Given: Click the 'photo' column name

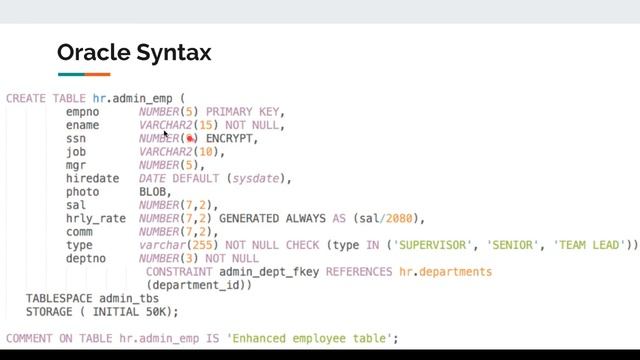Looking at the screenshot, I should pos(82,192).
